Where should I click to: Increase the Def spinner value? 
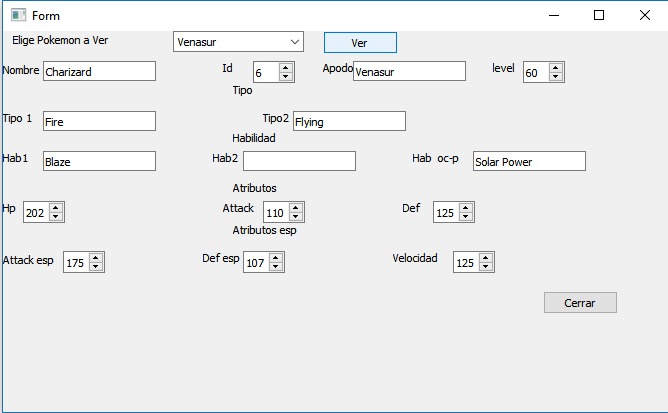(466, 208)
